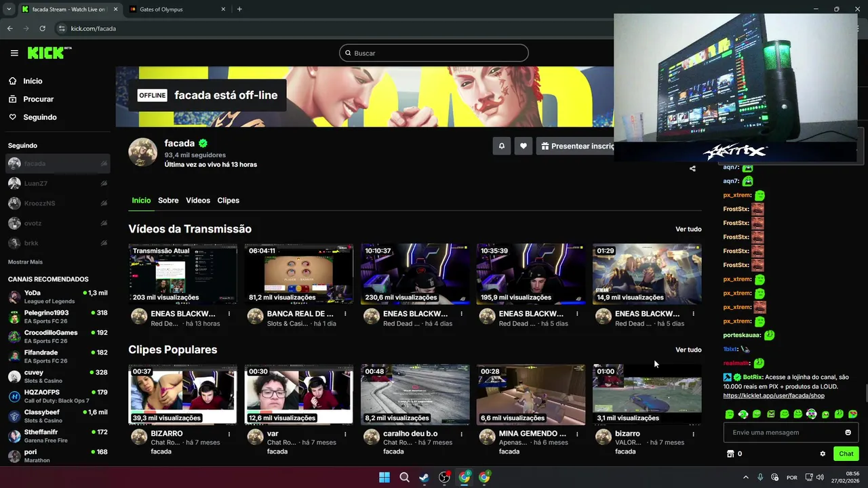The width and height of the screenshot is (868, 488).
Task: Click Ver tudo for Vídeos da Transmissão
Action: point(688,229)
